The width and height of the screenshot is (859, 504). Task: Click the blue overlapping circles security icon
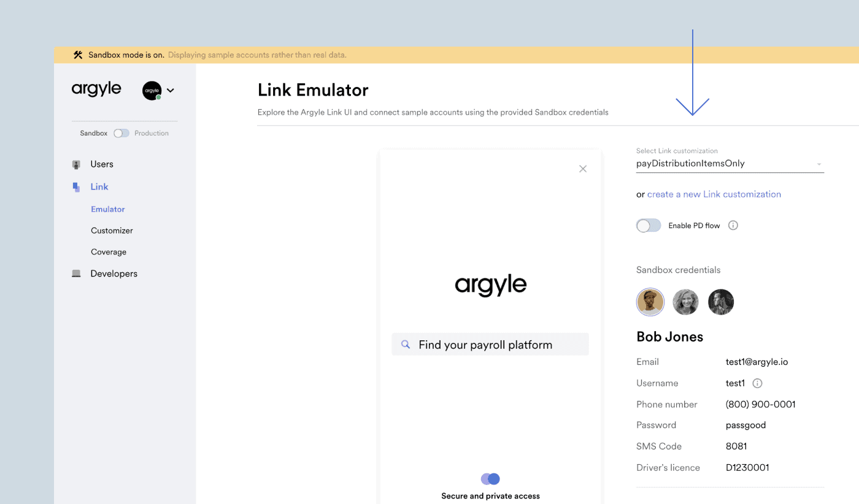(x=490, y=479)
